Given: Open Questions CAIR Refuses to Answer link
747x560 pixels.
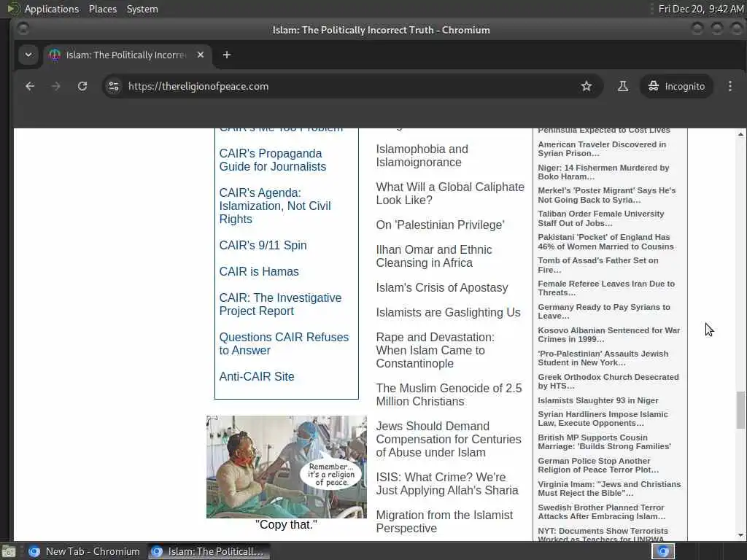Looking at the screenshot, I should click(284, 343).
